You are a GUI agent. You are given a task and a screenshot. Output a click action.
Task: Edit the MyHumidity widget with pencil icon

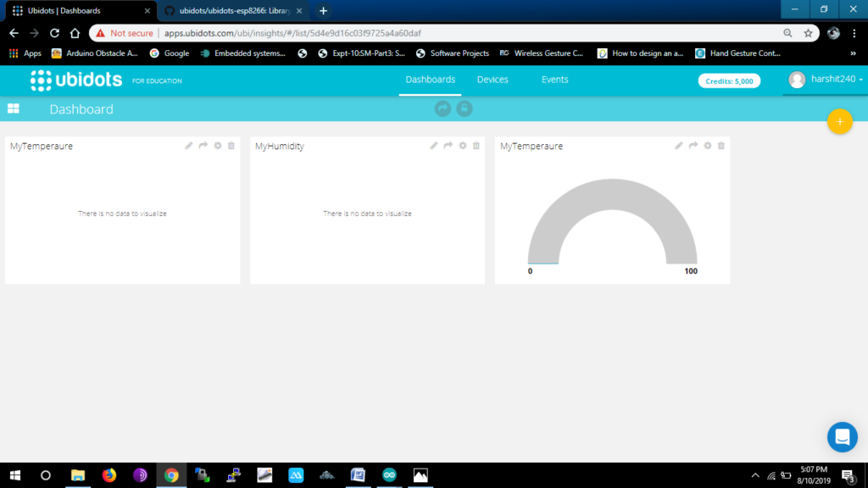click(434, 146)
